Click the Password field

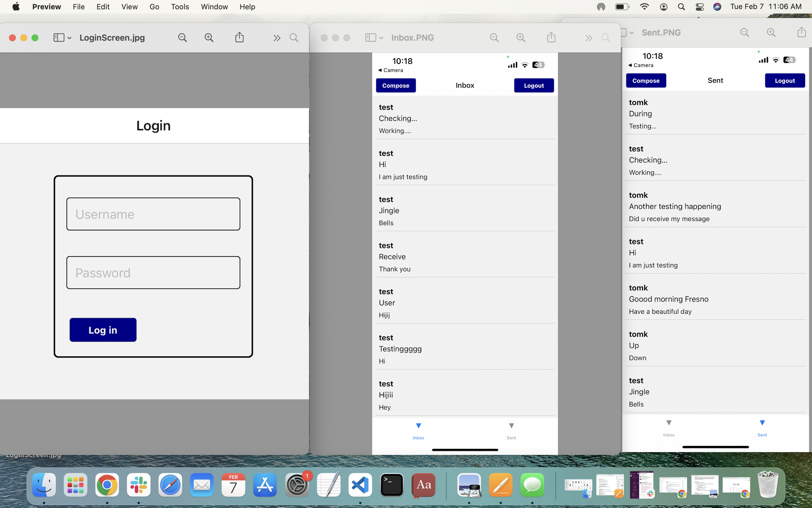coord(153,272)
